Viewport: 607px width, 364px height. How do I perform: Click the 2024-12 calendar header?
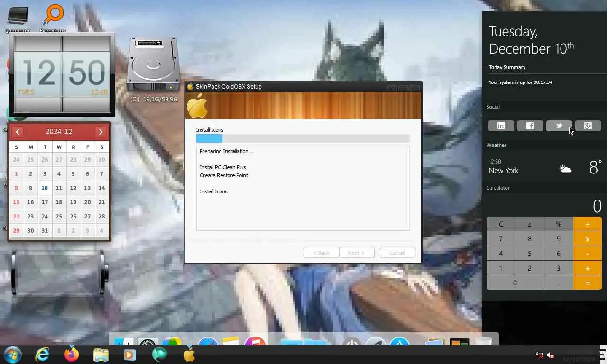[x=59, y=132]
